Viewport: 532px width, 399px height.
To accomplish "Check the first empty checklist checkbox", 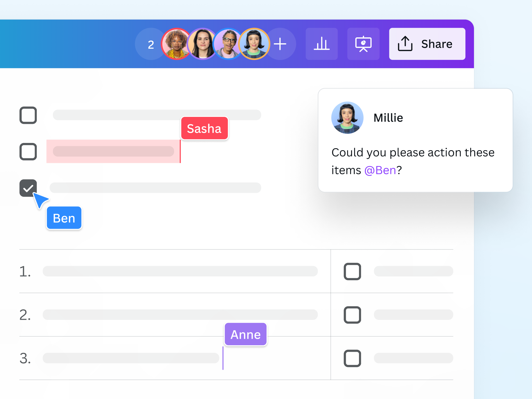I will (28, 115).
